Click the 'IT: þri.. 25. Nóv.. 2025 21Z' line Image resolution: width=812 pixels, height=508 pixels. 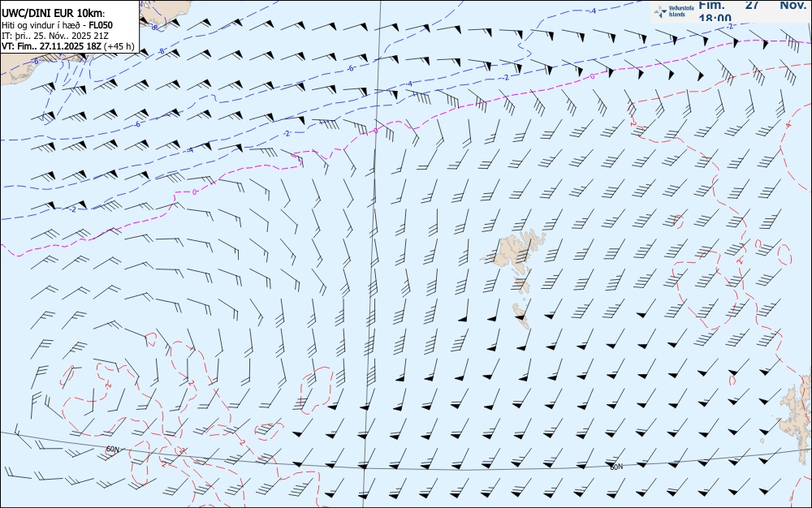tap(55, 36)
